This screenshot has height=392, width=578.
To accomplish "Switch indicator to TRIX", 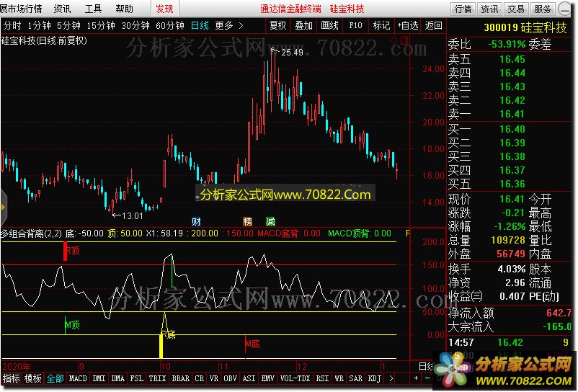I will coord(157,378).
